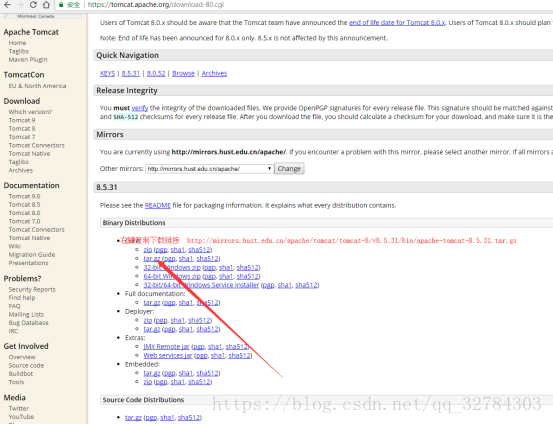The height and width of the screenshot is (424, 553).
Task: Open Tomcat 7.0 documentation
Action: [x=24, y=222]
